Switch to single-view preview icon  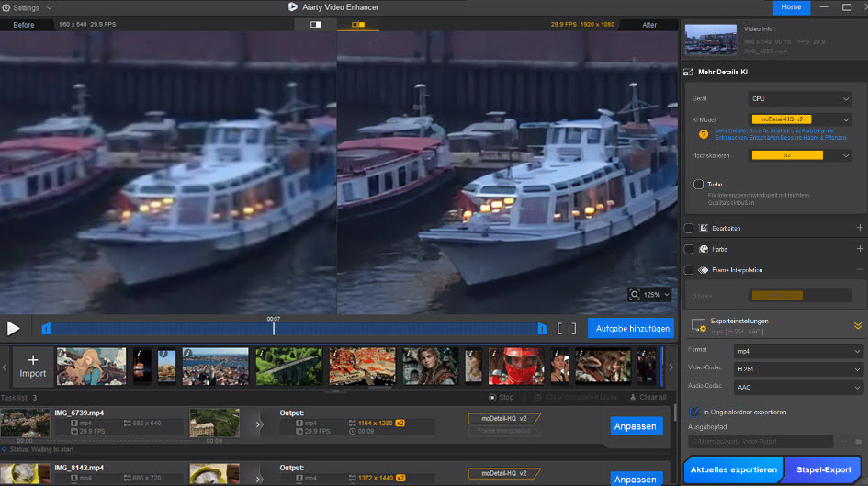[x=316, y=25]
